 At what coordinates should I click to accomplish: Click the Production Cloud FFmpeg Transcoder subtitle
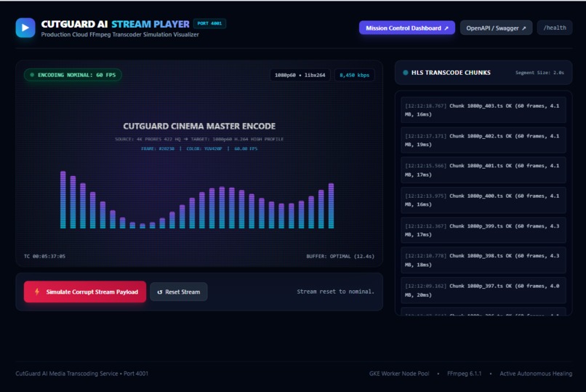[120, 34]
